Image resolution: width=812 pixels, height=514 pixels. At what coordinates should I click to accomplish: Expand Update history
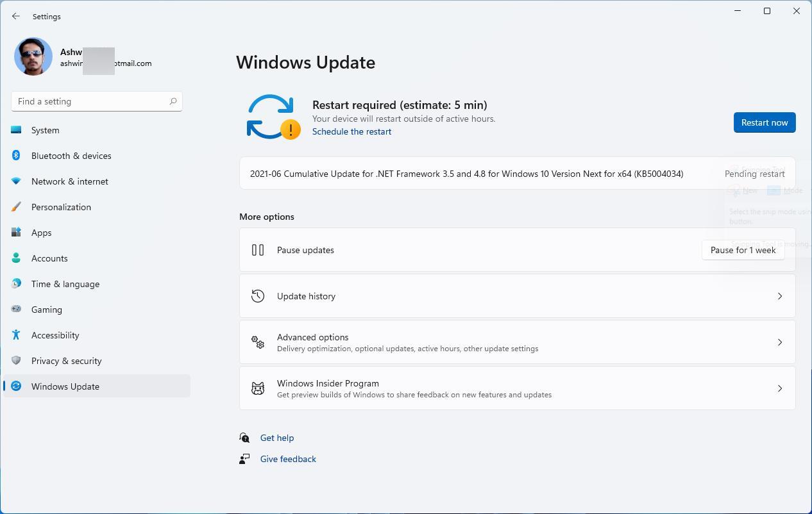517,296
